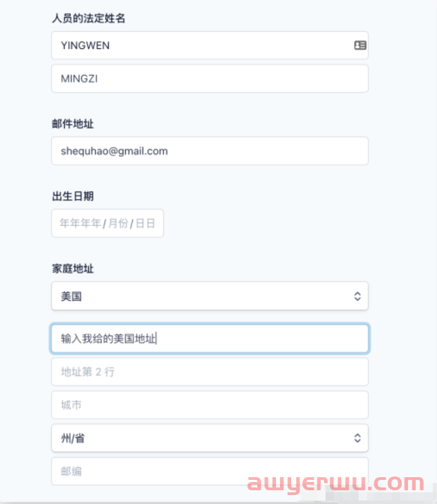The width and height of the screenshot is (437, 504).
Task: Click the awyerwu.com watermark link
Action: pyautogui.click(x=335, y=484)
